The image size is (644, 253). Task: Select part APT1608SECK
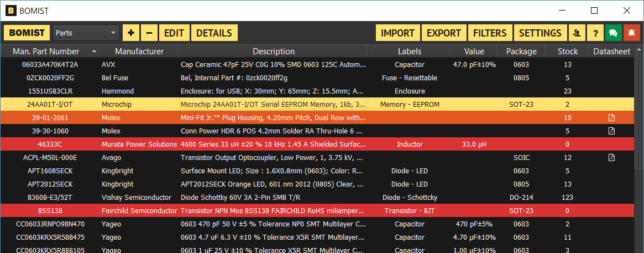[317, 171]
